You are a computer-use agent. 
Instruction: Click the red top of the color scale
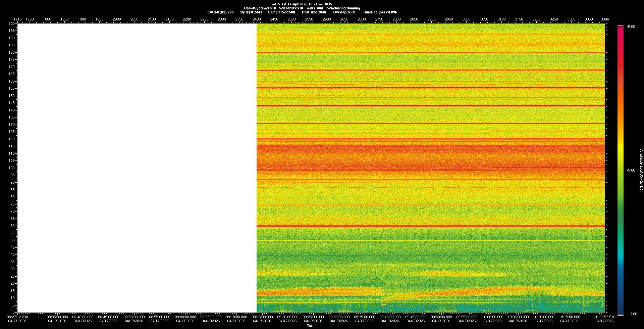621,27
